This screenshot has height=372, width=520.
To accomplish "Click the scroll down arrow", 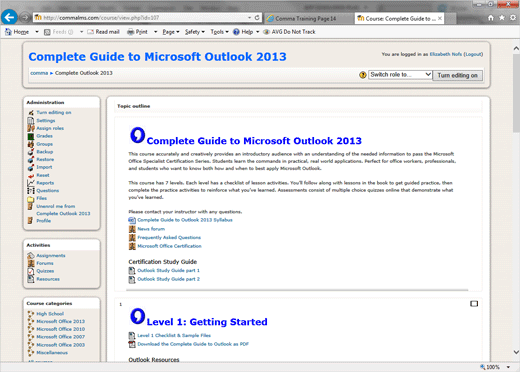I will (x=516, y=352).
